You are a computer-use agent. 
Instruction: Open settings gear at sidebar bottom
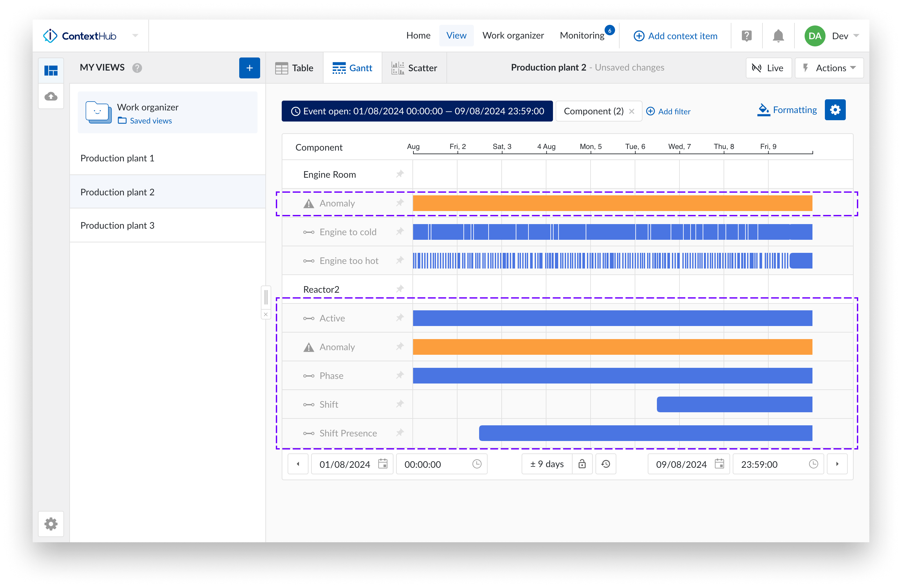(x=51, y=524)
